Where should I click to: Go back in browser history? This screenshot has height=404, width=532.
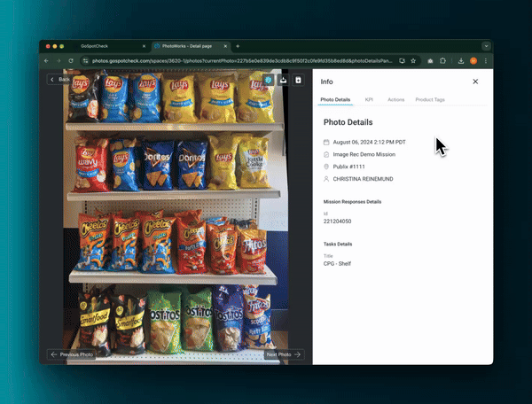pyautogui.click(x=46, y=61)
